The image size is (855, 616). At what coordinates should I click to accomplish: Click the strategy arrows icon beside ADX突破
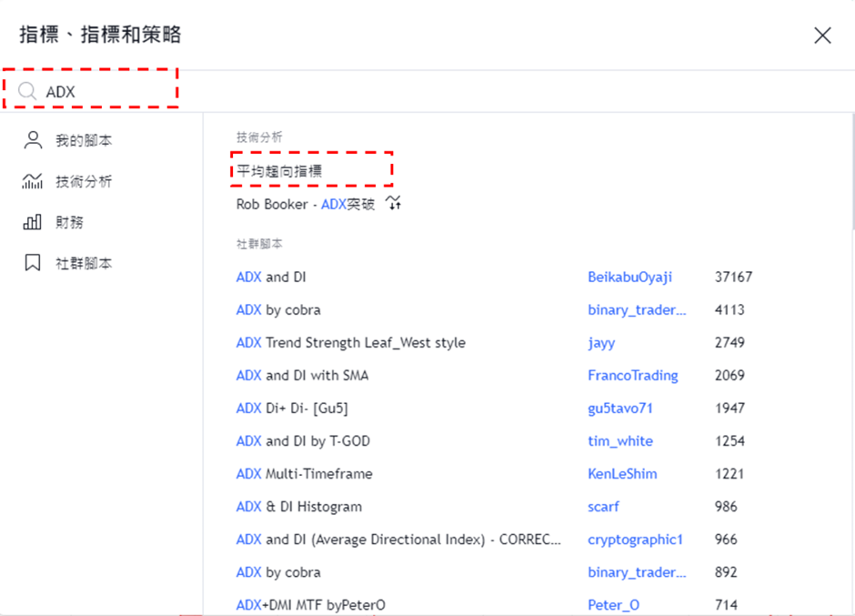pyautogui.click(x=394, y=203)
